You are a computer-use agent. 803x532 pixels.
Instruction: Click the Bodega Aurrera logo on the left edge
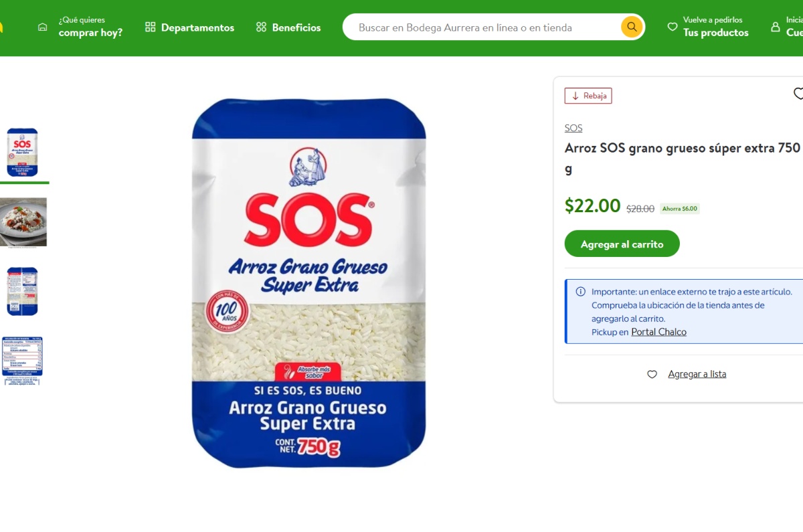tap(3, 25)
